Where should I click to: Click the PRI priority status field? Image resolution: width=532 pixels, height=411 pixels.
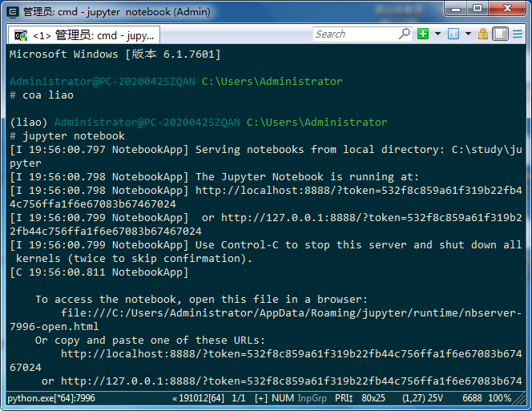[x=344, y=398]
